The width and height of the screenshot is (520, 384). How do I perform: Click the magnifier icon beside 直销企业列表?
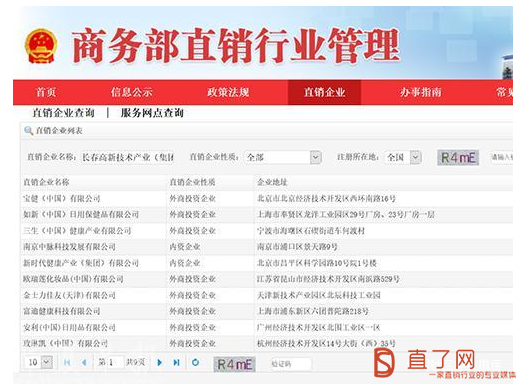coord(28,130)
